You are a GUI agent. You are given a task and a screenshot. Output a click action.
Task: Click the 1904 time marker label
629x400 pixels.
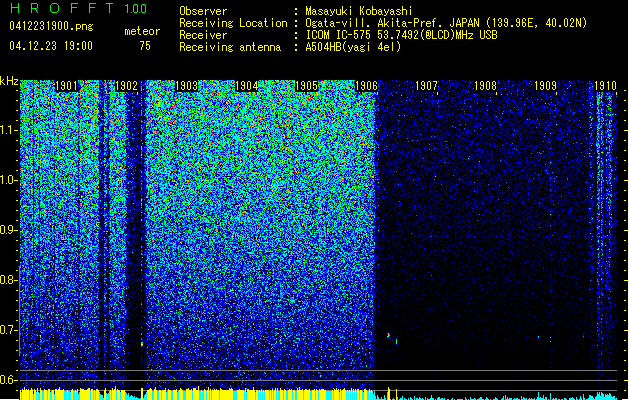[246, 86]
